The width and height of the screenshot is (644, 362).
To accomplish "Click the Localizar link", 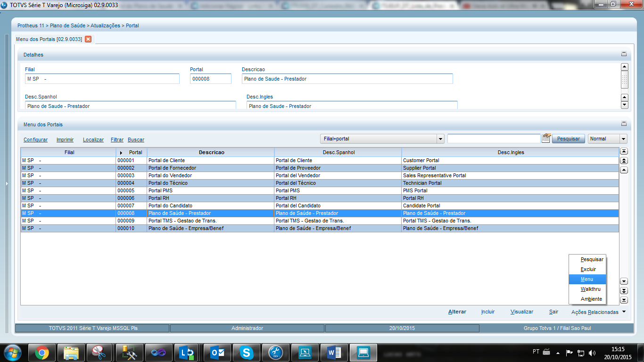I will [93, 140].
